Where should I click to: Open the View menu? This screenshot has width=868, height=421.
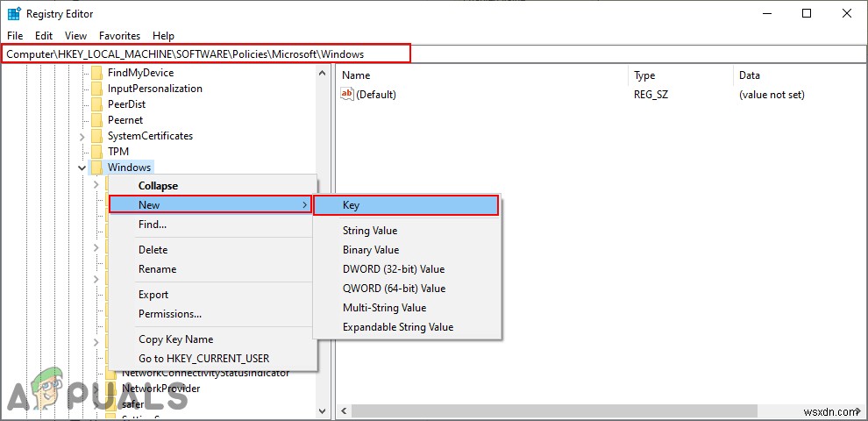(x=75, y=35)
